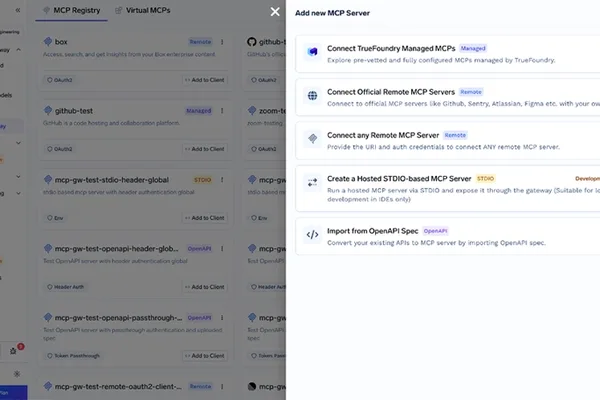Screen dimensions: 600x400
Task: Click the theme sun icon in sidebar
Action: coord(17,374)
